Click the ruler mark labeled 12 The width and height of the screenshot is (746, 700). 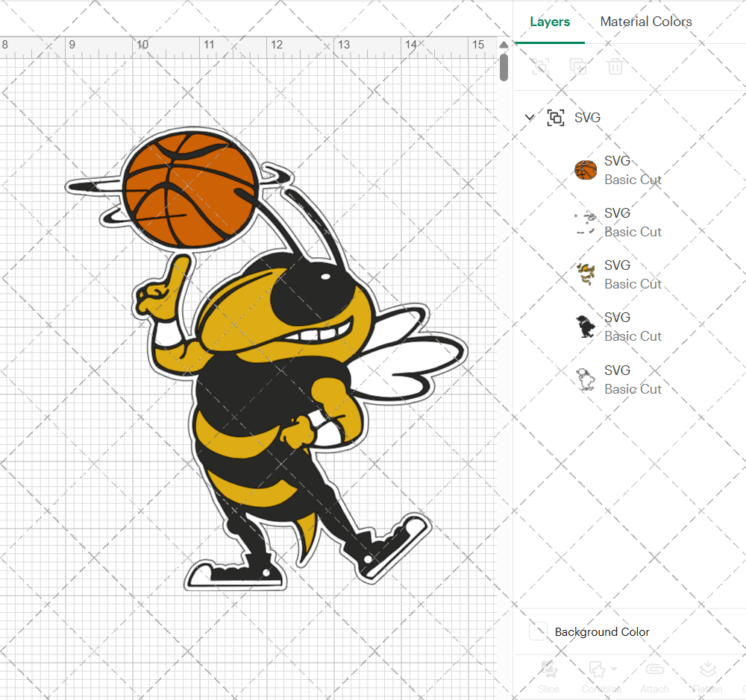pyautogui.click(x=277, y=45)
